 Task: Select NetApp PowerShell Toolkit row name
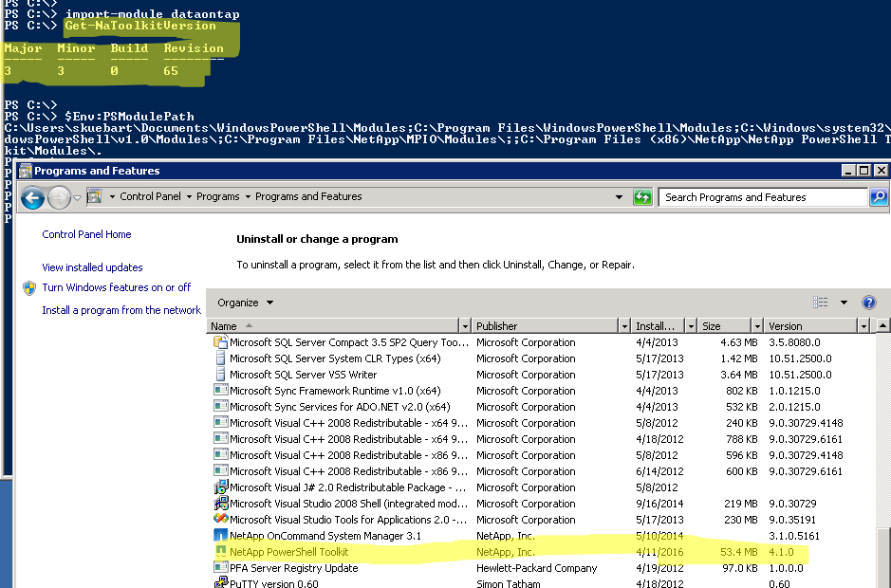pyautogui.click(x=289, y=552)
